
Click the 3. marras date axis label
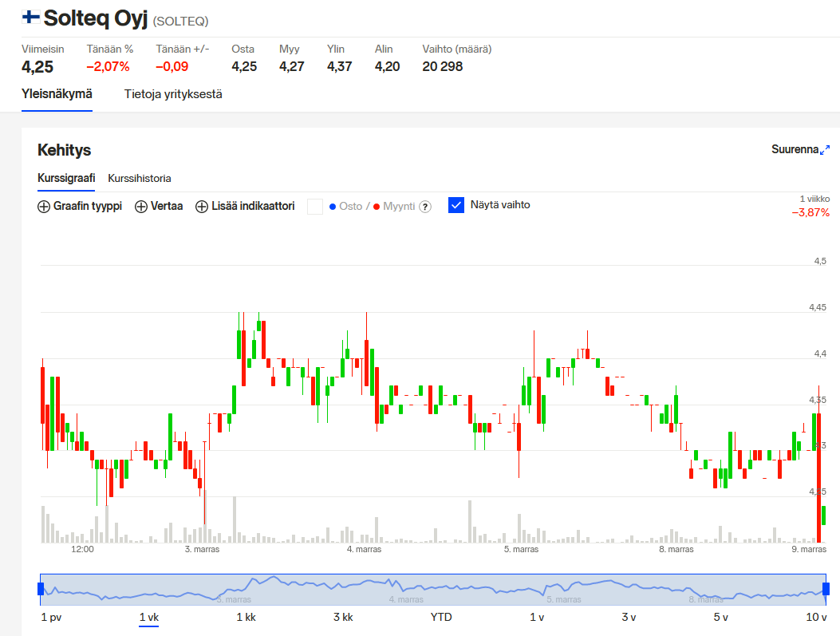tap(202, 549)
